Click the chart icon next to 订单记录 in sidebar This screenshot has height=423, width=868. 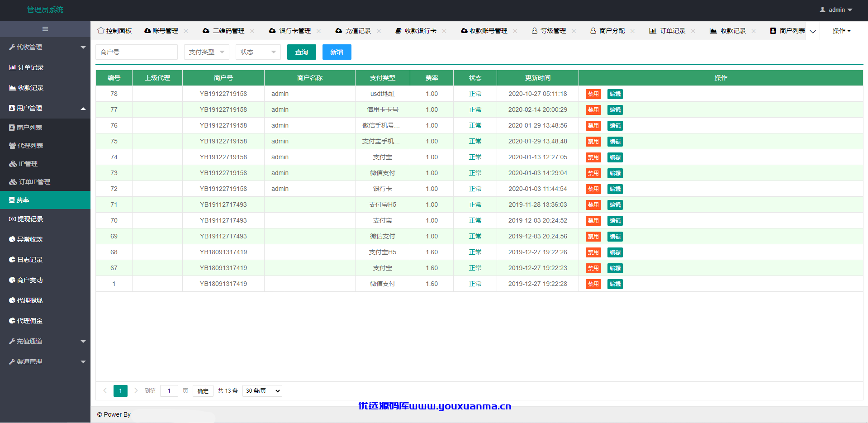12,67
